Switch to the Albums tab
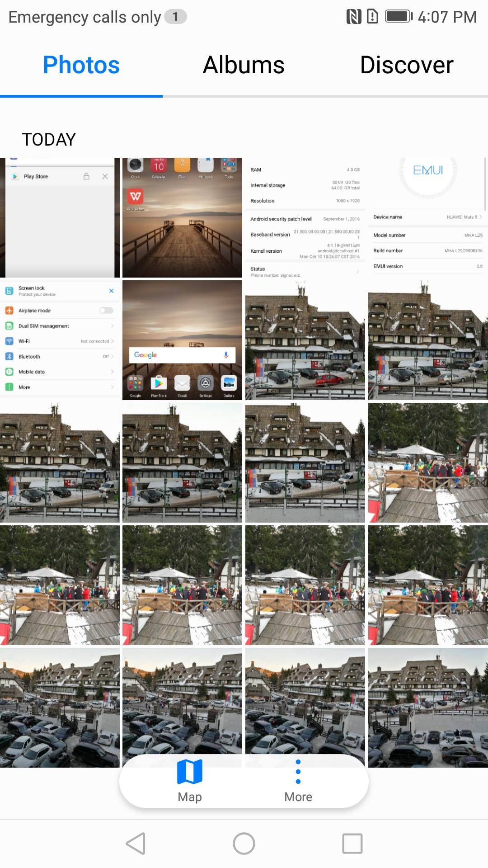488x868 pixels. 244,65
